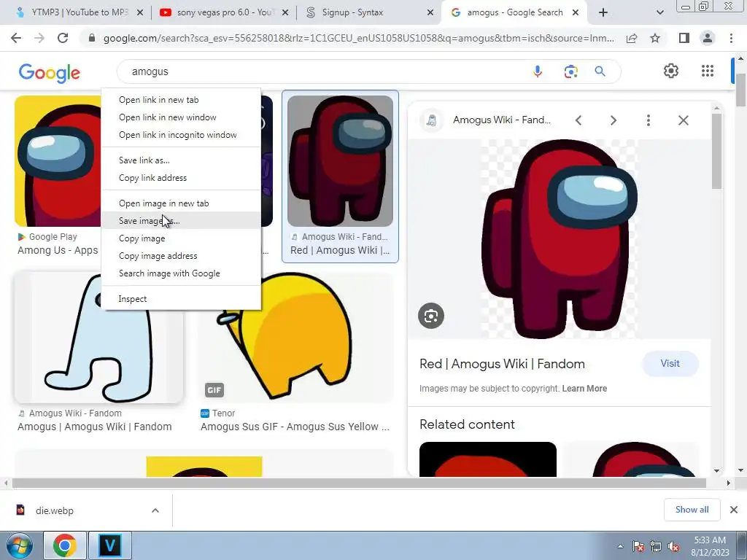747x560 pixels.
Task: Select Save link as...
Action: point(181,160)
